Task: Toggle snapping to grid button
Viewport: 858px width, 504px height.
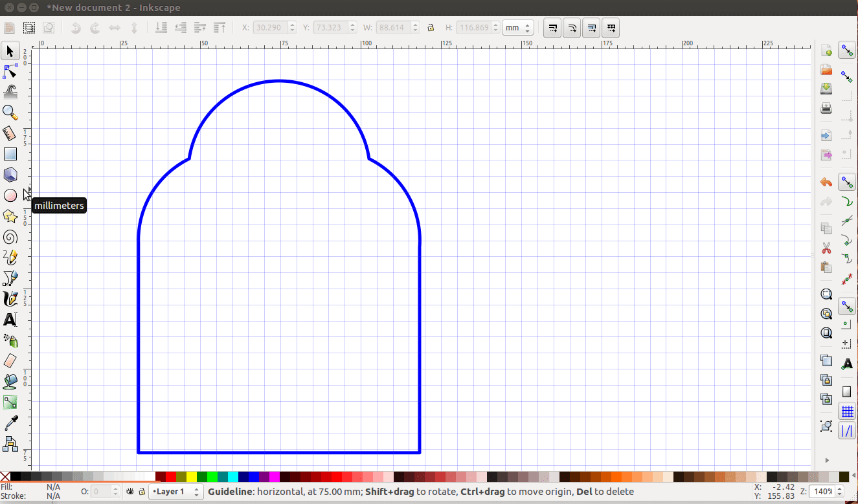Action: pos(846,411)
